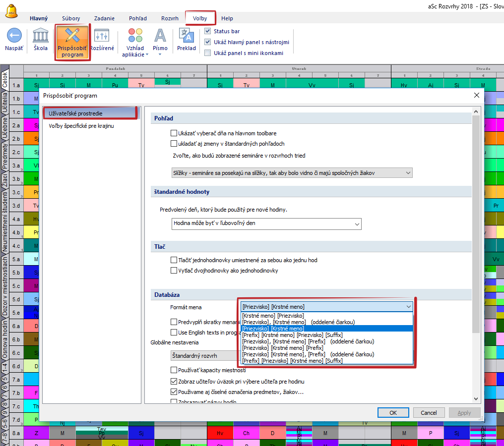Image resolution: width=504 pixels, height=446 pixels.
Task: Click the dialog's vertical scrollbar
Action: pyautogui.click(x=476, y=223)
